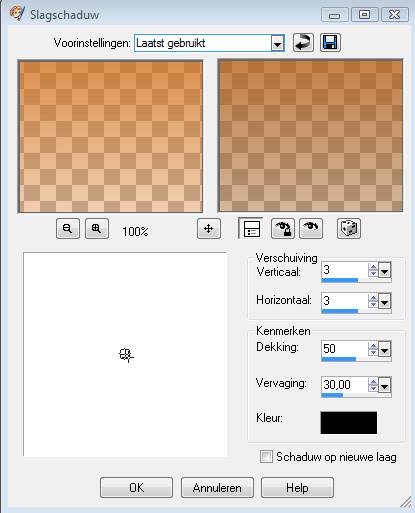Save preset with the floppy disk icon
Screen dimensions: 415x513
[330, 43]
